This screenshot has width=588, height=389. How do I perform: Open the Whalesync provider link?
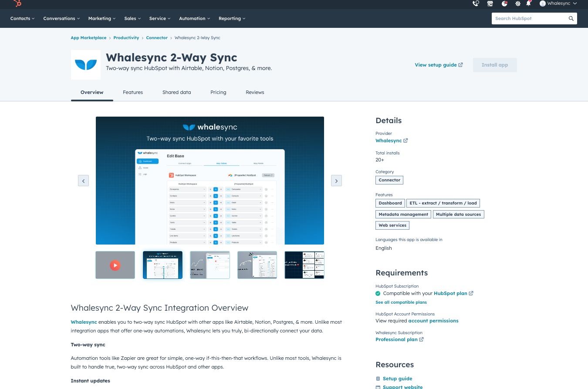(x=392, y=141)
